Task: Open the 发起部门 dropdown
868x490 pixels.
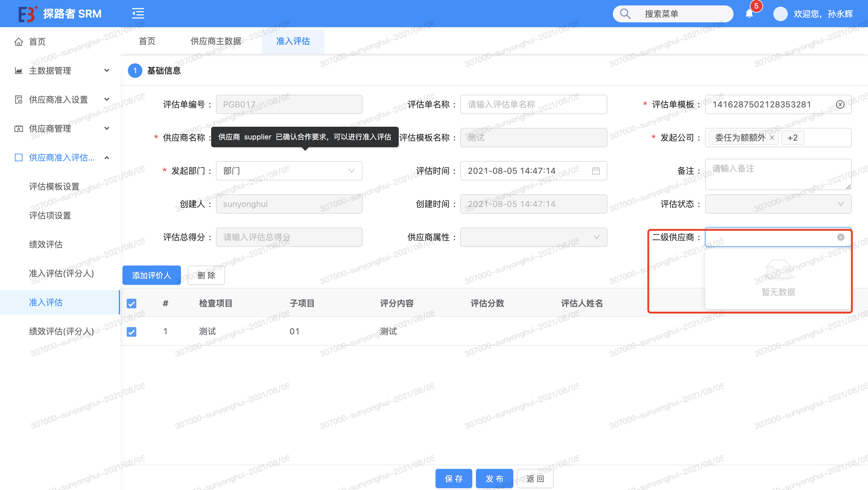Action: tap(289, 171)
